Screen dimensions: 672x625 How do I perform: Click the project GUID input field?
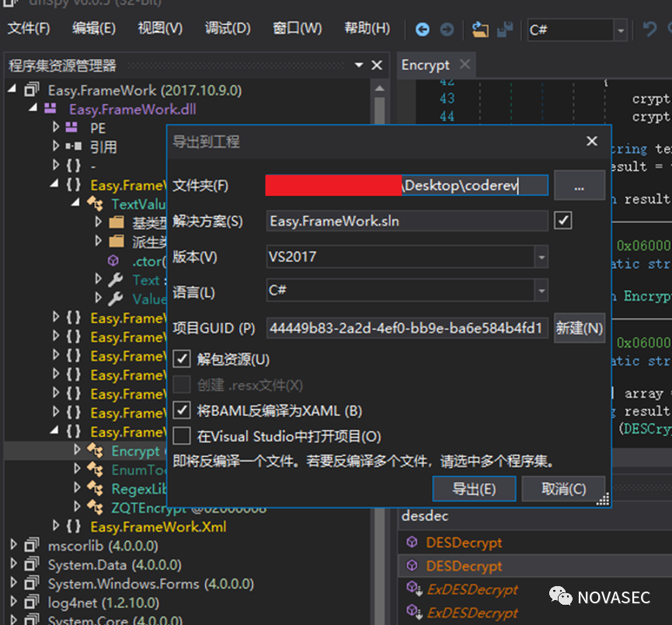(407, 328)
